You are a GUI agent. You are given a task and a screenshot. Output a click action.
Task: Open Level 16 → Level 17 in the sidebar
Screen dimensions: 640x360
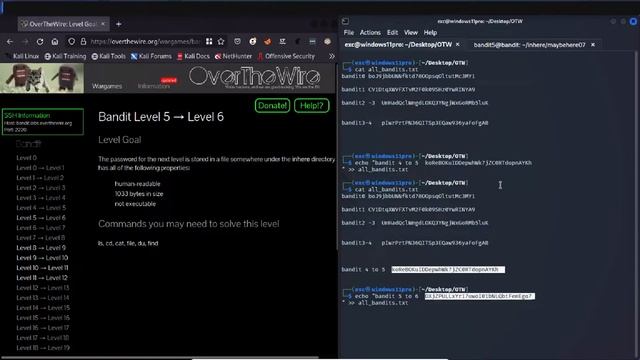tap(43, 328)
